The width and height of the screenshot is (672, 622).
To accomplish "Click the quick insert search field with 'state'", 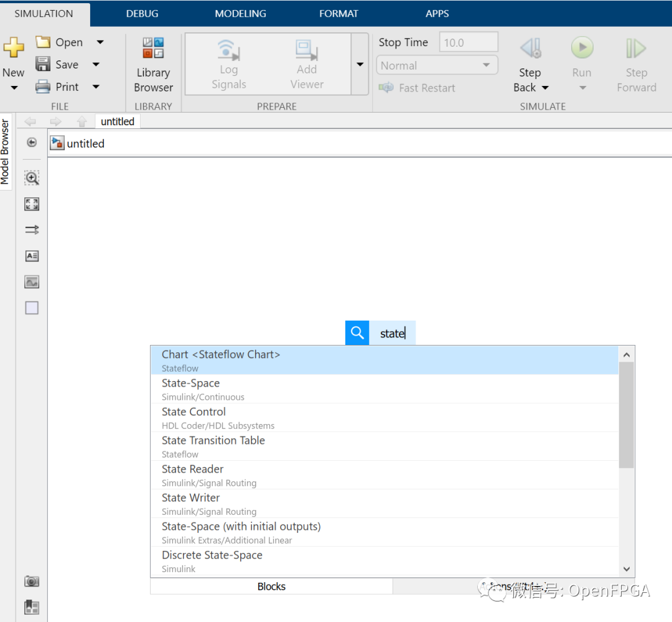I will coord(392,333).
